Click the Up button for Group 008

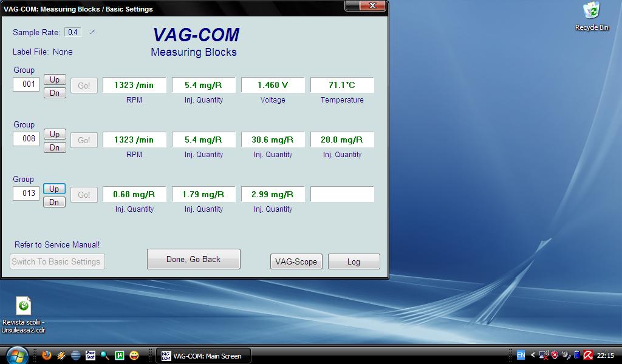pos(55,134)
